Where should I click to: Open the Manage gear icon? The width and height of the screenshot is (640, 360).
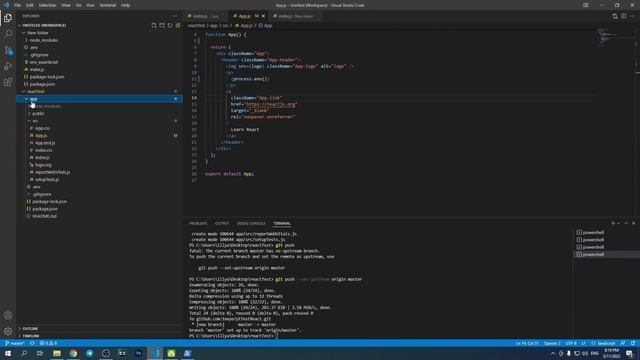[x=8, y=331]
